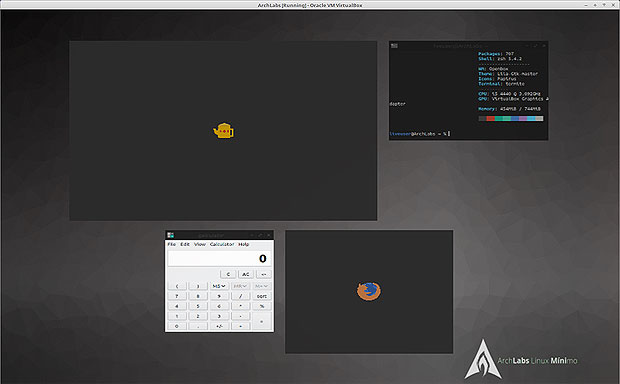The width and height of the screenshot is (620, 384).
Task: Click the close parenthesis key
Action: pyautogui.click(x=198, y=286)
